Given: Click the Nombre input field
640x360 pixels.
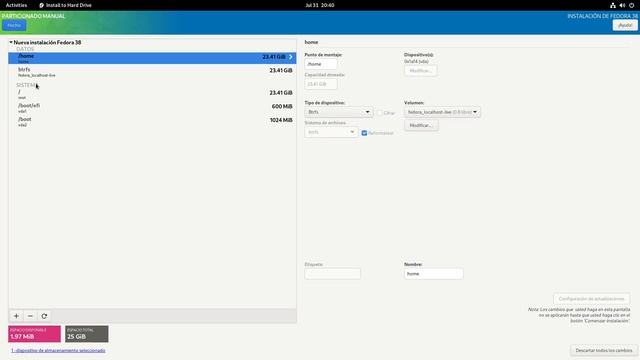Looking at the screenshot, I should (x=433, y=273).
